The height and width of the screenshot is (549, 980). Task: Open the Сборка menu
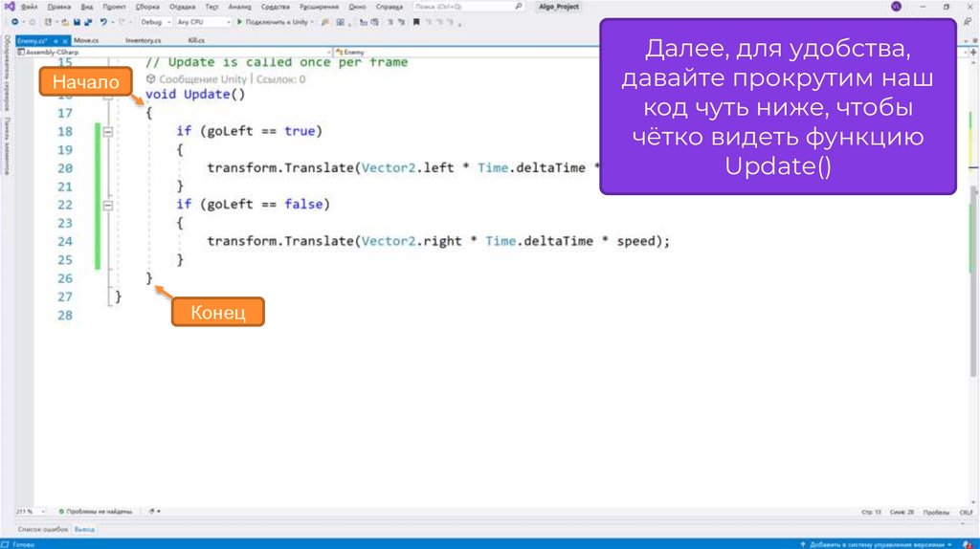pos(146,7)
